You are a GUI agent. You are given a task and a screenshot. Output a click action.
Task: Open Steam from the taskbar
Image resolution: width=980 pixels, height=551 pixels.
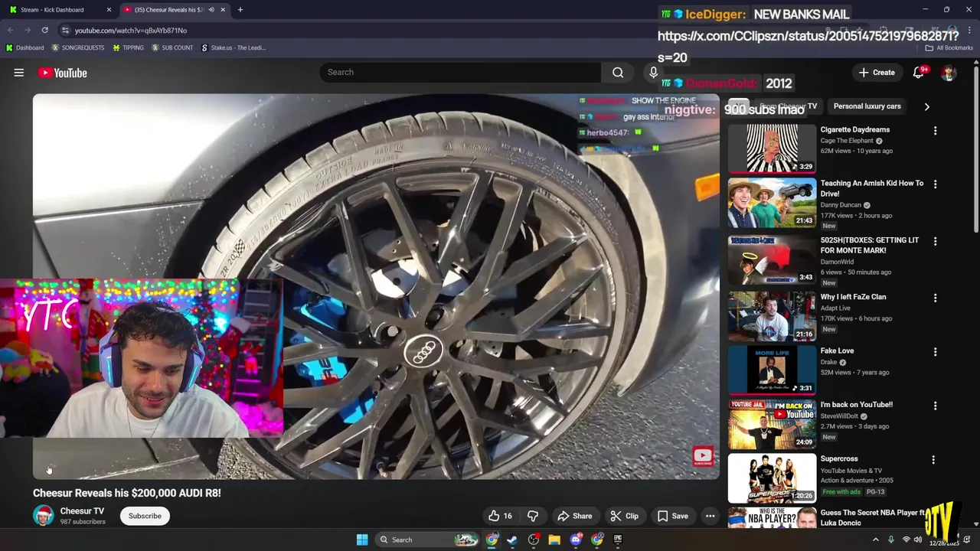point(512,540)
